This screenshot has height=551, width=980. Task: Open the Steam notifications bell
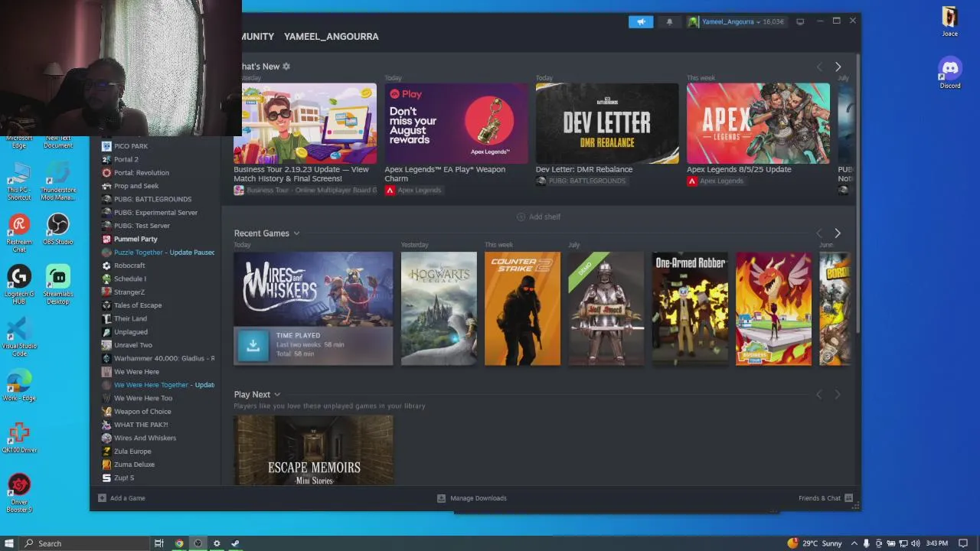click(x=669, y=21)
